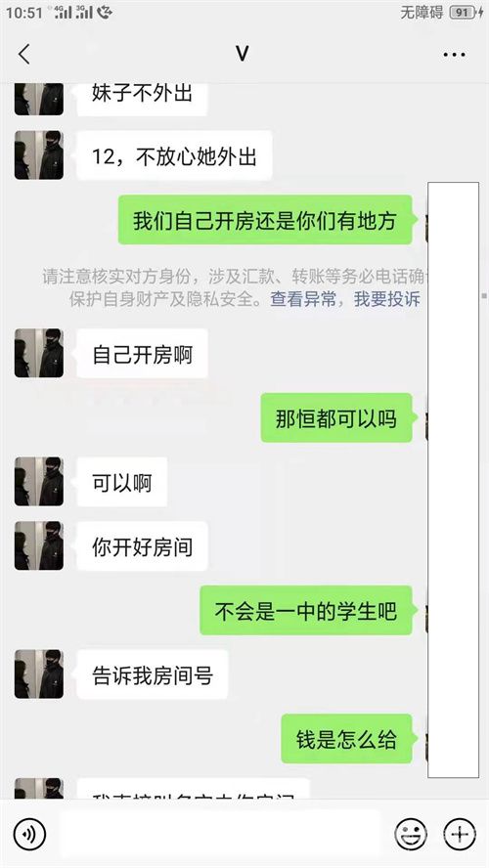Viewport: 489px width, 868px height.
Task: Tap avatar beside 自己开房啊 message
Action: point(39,353)
